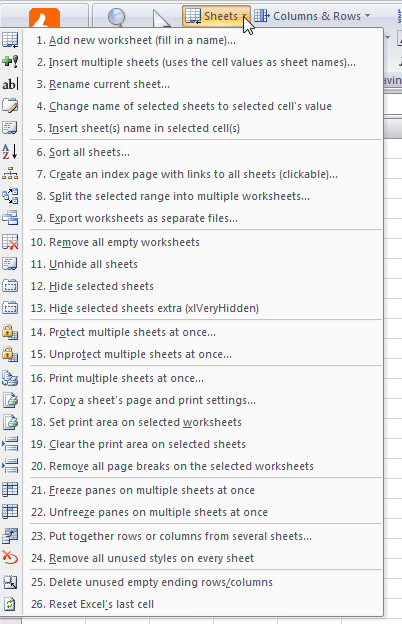Choose Unhide all sheets
This screenshot has height=624, width=402.
[203, 264]
